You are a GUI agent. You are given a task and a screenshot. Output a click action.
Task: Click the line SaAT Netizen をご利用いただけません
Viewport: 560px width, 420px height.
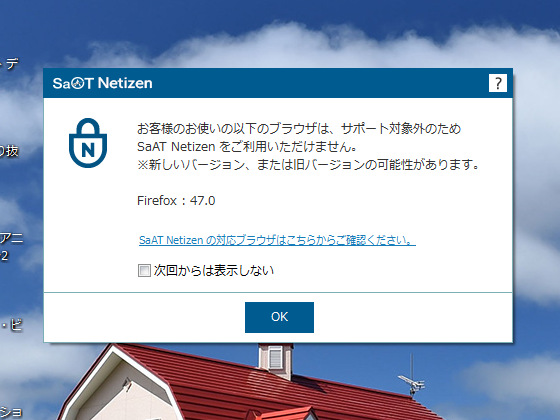[x=247, y=147]
